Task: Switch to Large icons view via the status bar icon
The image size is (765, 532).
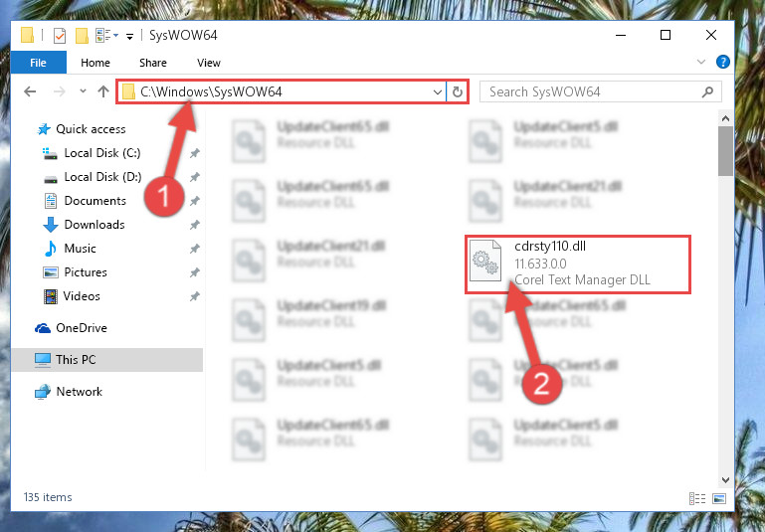Action: 719,498
